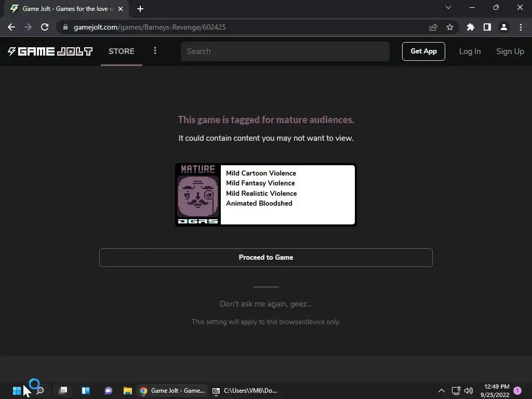Screen dimensions: 532x399
Task: Open Chrome profile avatar
Action: pyautogui.click(x=504, y=27)
